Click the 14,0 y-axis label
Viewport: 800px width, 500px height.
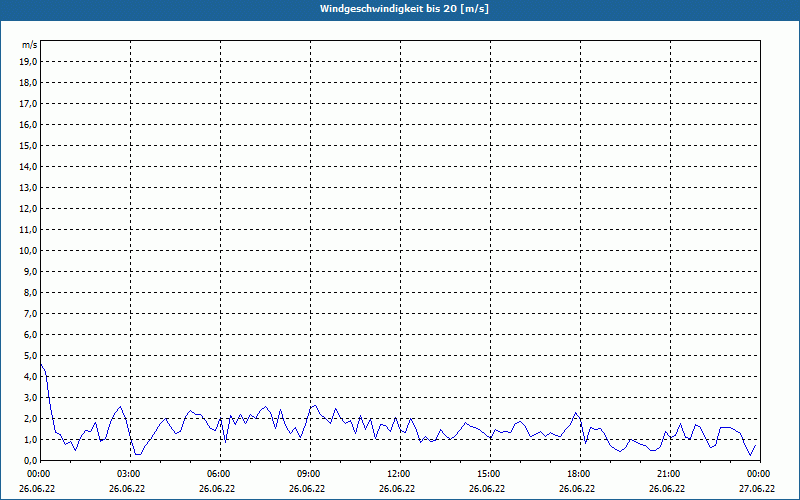(x=28, y=166)
